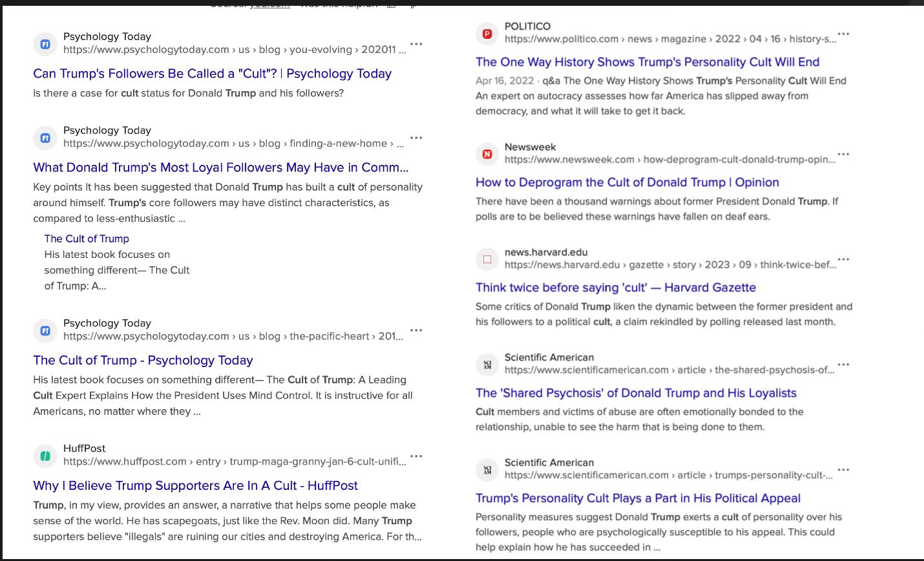Click the politico.com magazine URL breadcrumb
The height and width of the screenshot is (561, 924).
[670, 39]
